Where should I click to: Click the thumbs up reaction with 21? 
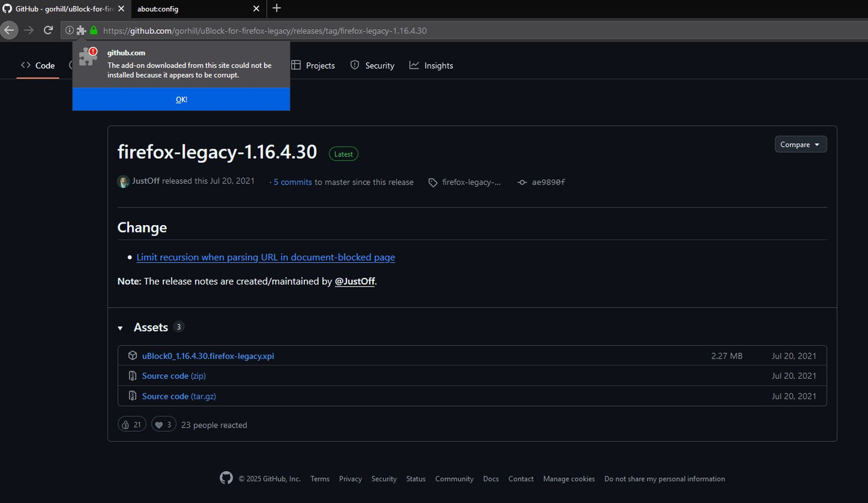point(132,424)
